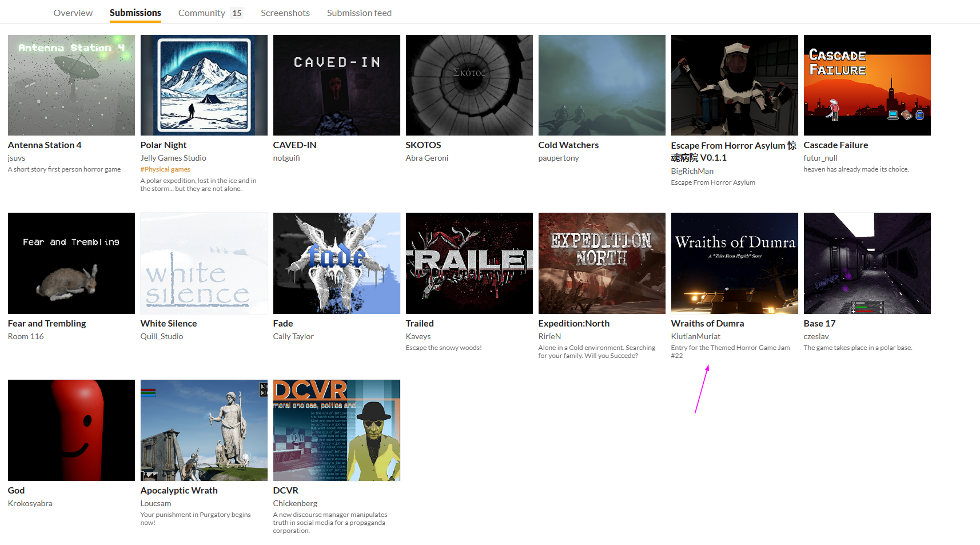980x545 pixels.
Task: Click the Cascade Failure cover art
Action: click(867, 85)
